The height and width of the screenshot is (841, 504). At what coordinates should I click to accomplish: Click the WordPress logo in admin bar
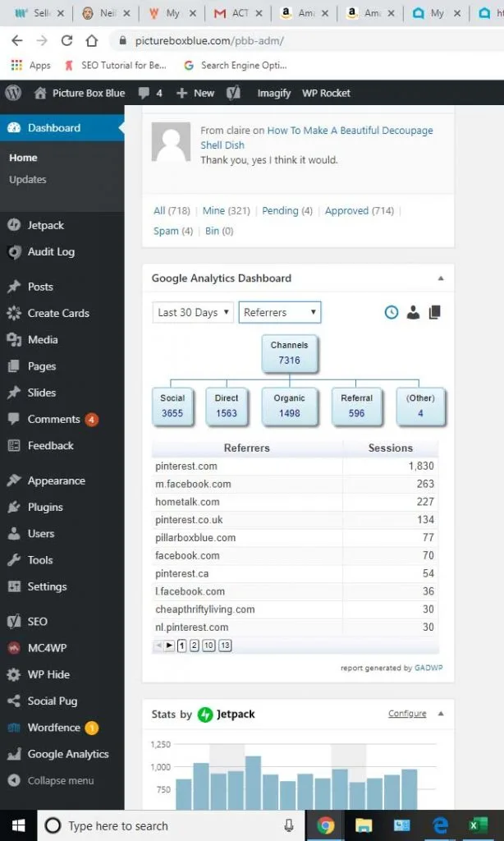click(13, 93)
